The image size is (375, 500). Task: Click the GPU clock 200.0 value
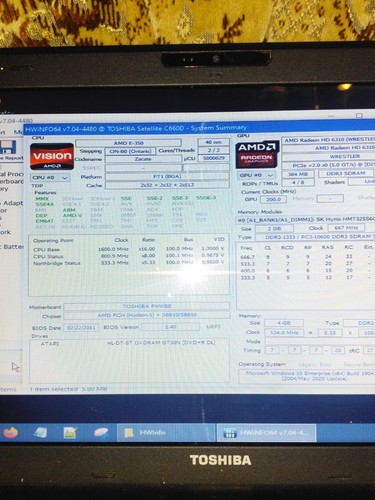click(274, 199)
